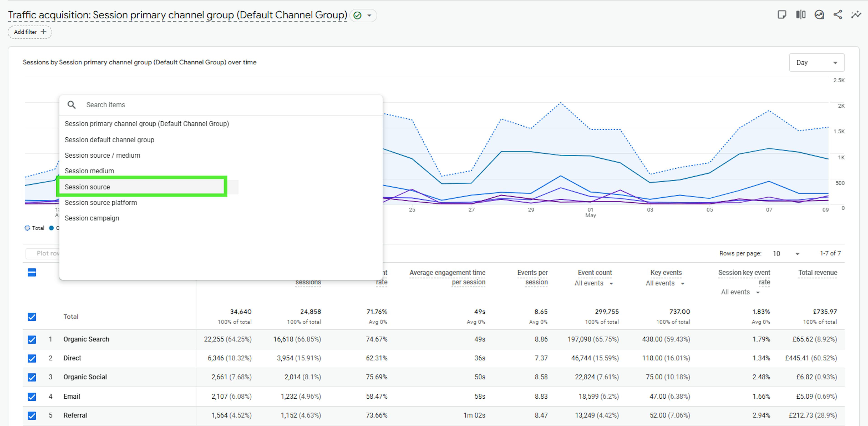This screenshot has height=426, width=868.
Task: Click the plus icon beside Add filter
Action: pos(43,32)
